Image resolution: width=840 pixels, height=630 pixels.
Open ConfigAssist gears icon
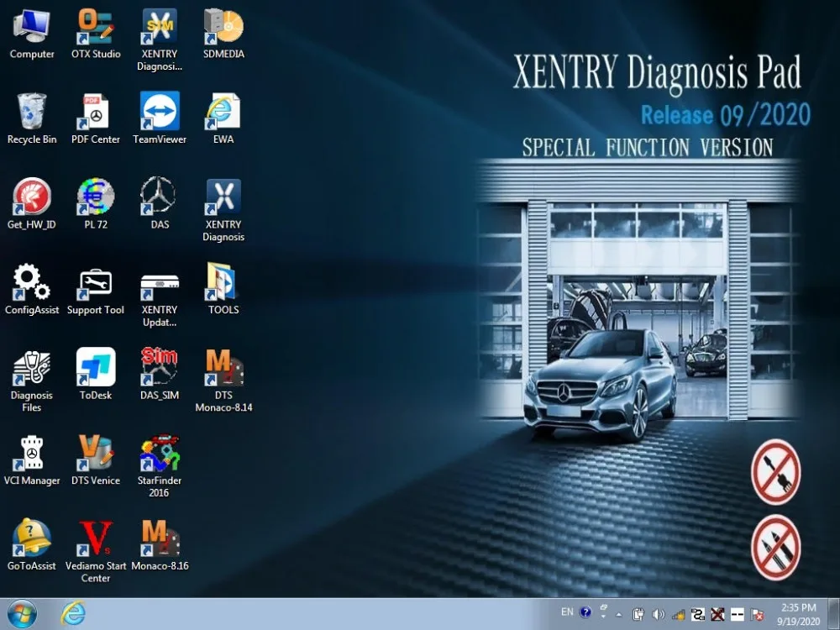point(32,289)
